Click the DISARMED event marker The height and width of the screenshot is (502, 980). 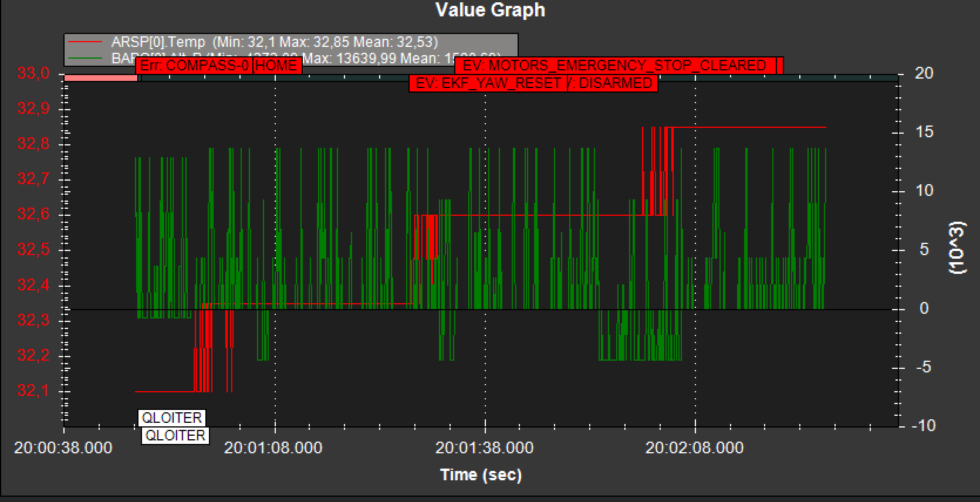coord(613,83)
